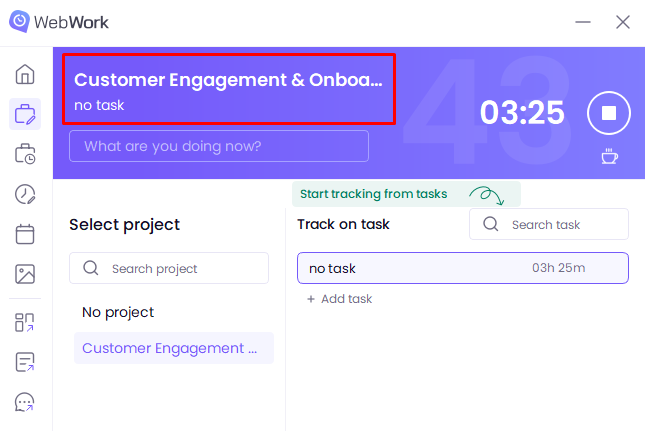Open the Home sidebar icon

point(26,75)
